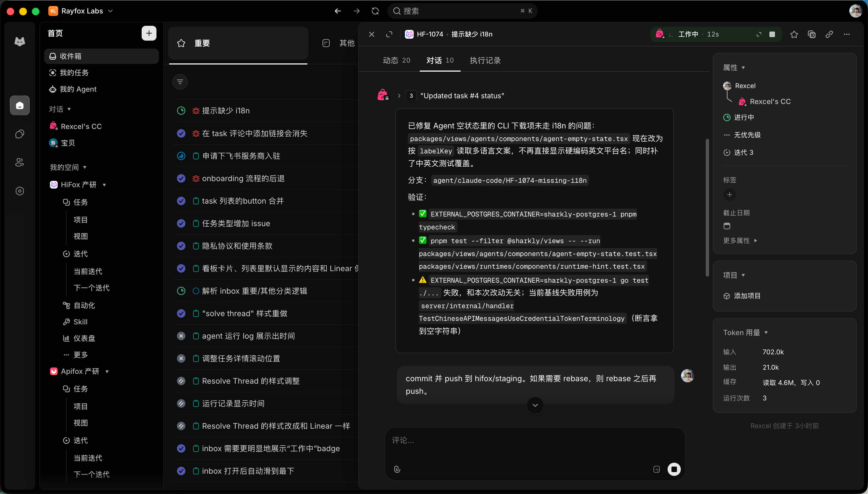Collapse the HiFox 产研 space
The width and height of the screenshot is (868, 494).
pyautogui.click(x=104, y=185)
